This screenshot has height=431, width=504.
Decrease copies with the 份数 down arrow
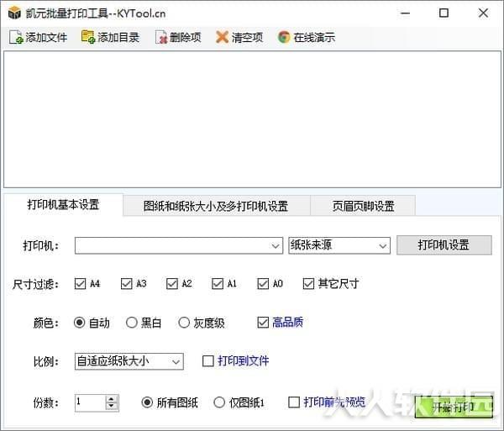pyautogui.click(x=111, y=407)
